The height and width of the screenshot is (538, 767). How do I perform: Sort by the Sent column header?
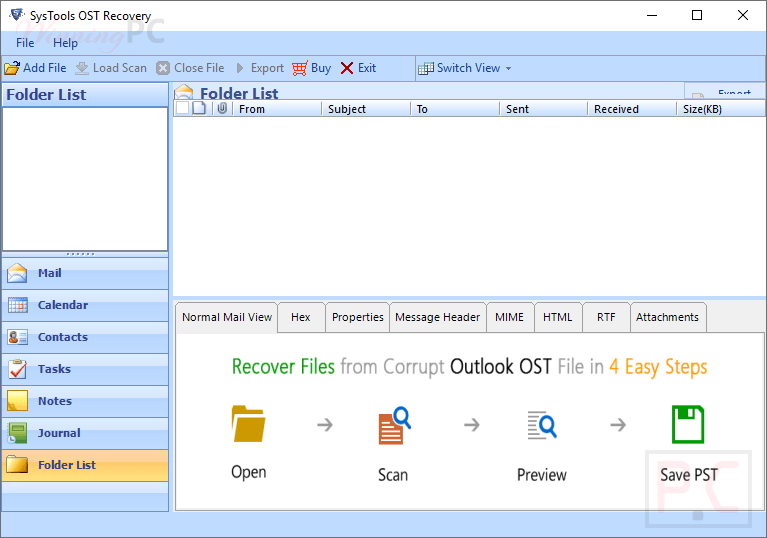543,109
